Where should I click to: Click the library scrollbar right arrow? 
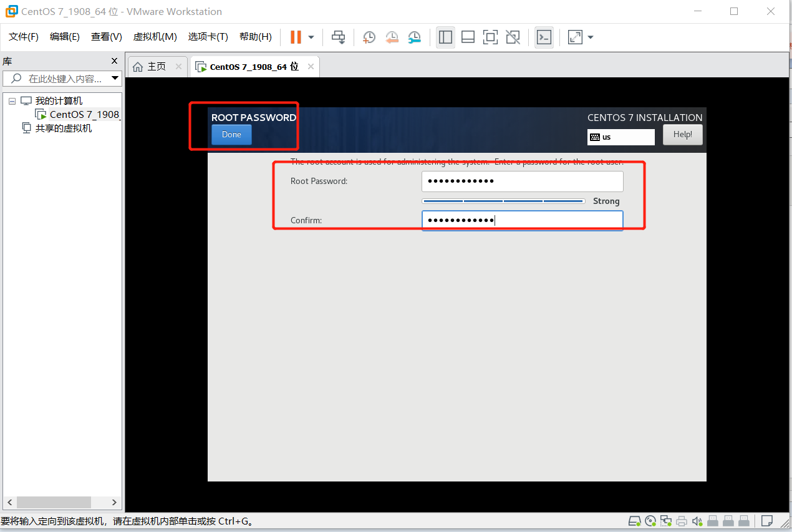(x=114, y=502)
